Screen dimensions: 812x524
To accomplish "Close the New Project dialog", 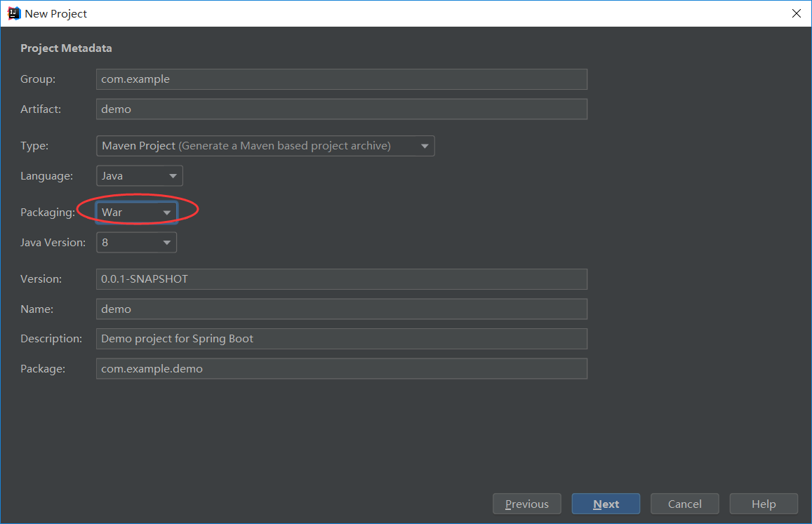I will pyautogui.click(x=797, y=13).
